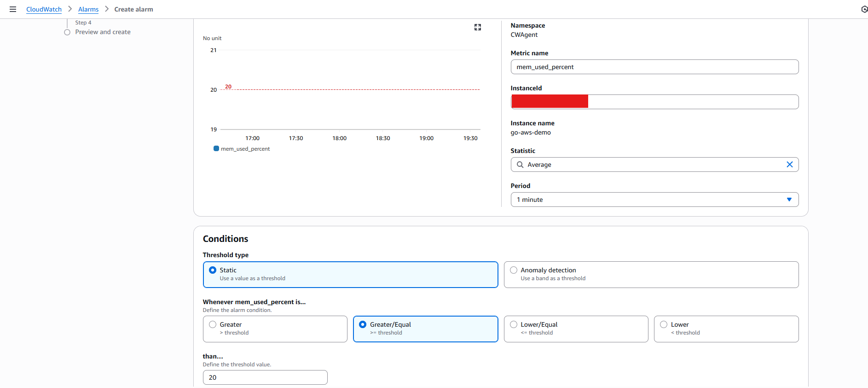Choose the Greater than threshold condition
The width and height of the screenshot is (868, 388).
213,324
